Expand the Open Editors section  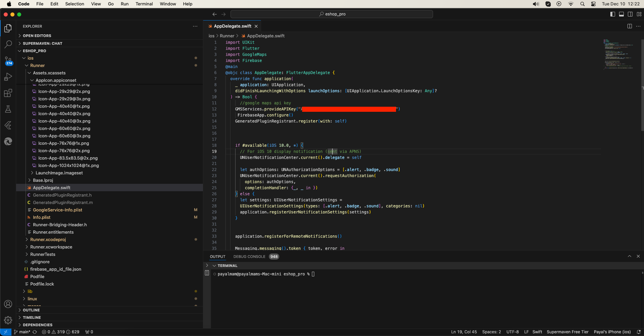110,36
